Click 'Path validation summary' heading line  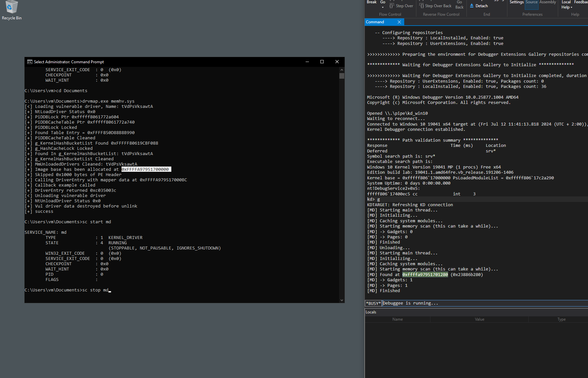click(x=432, y=140)
